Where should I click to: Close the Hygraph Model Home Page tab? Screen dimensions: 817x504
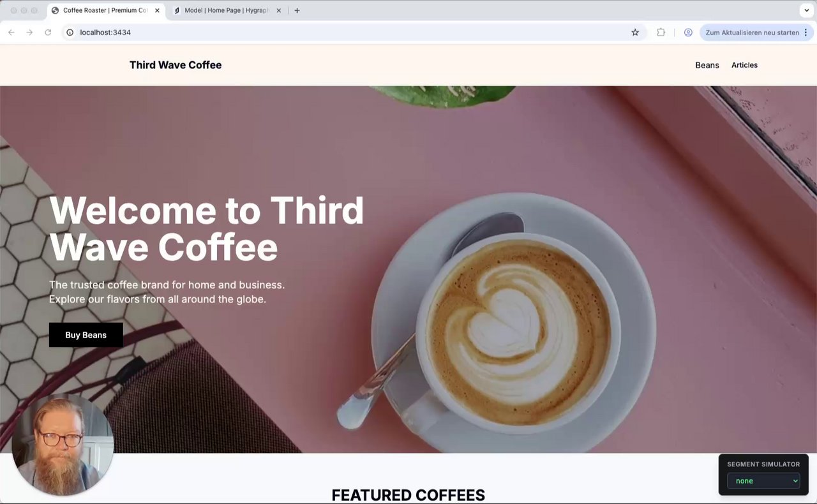(x=278, y=11)
